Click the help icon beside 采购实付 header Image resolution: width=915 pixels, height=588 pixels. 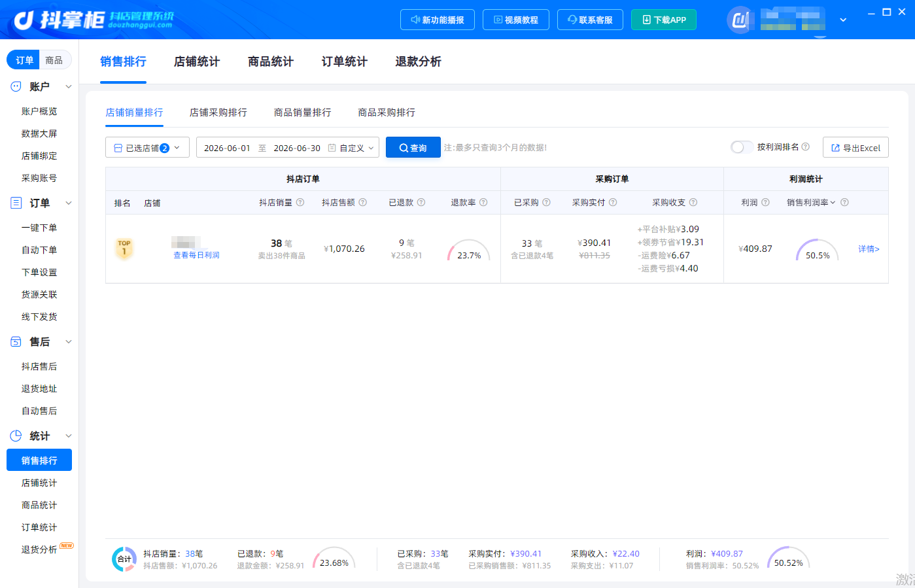point(613,203)
